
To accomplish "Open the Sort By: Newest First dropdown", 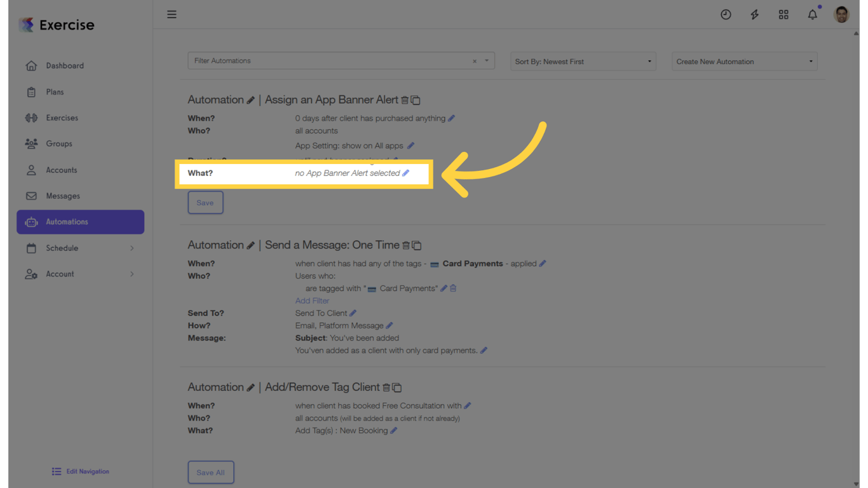I will coord(583,61).
